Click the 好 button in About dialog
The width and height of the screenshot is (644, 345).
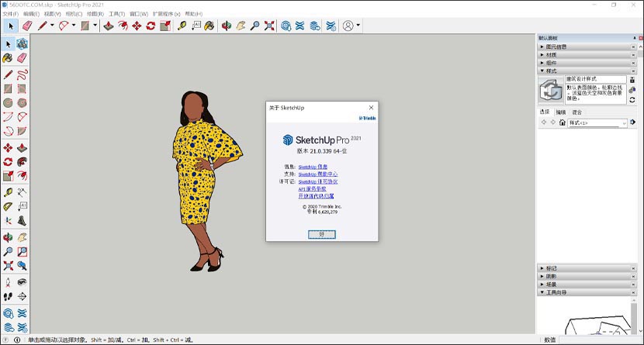click(321, 233)
